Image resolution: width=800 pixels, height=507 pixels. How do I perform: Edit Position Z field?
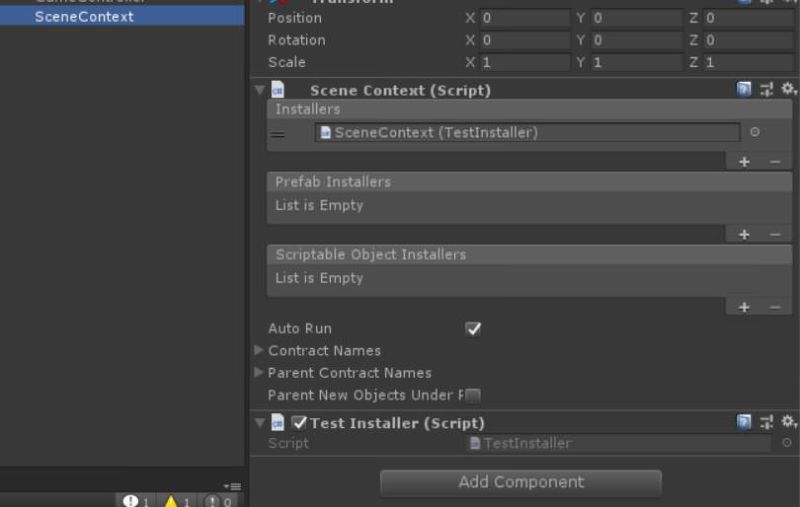pyautogui.click(x=749, y=18)
